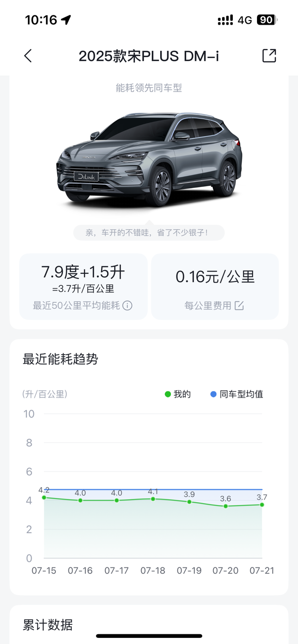Click the back arrow beside the title
The image size is (298, 644).
pyautogui.click(x=28, y=55)
